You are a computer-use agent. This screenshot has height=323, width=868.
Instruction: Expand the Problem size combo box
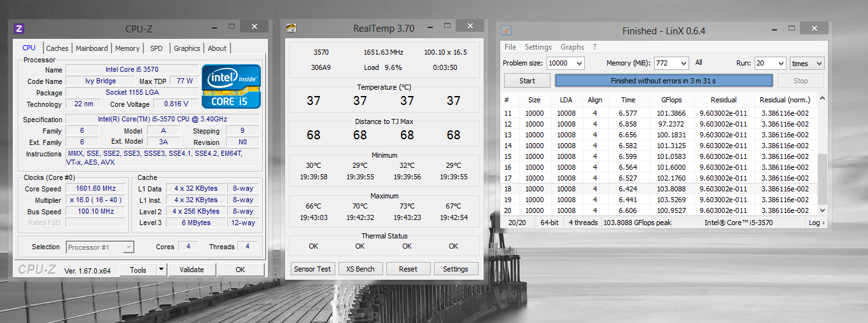578,64
